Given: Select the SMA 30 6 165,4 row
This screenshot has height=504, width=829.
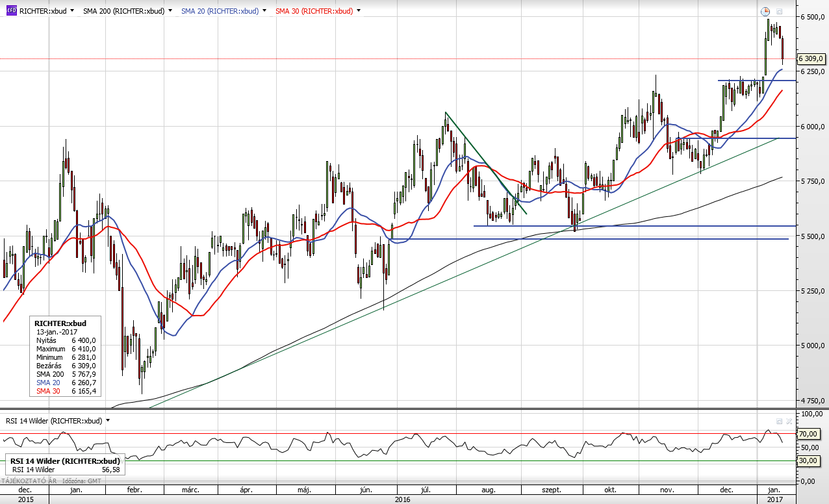Looking at the screenshot, I should (66, 391).
